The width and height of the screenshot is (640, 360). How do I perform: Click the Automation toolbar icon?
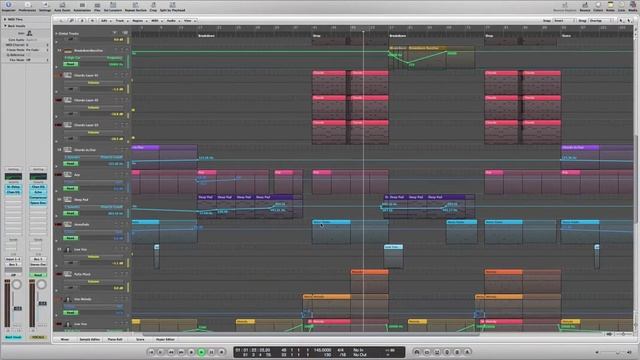coord(82,6)
